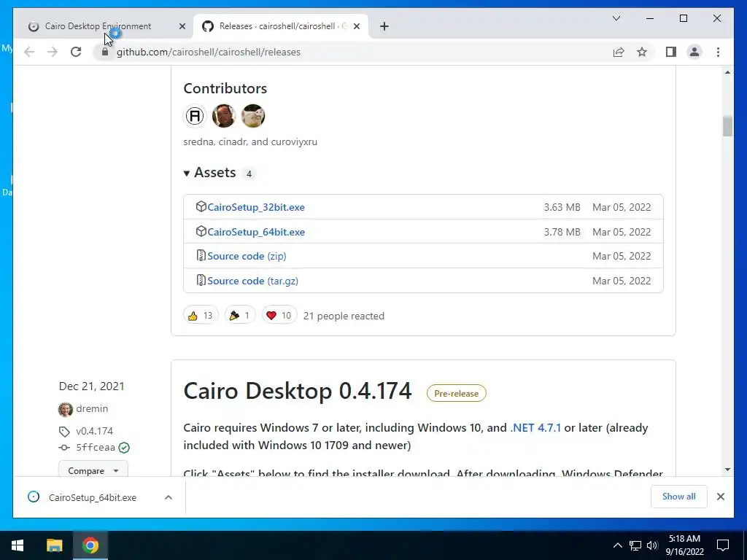This screenshot has height=560, width=747.
Task: Click the browser forward arrow
Action: (53, 52)
